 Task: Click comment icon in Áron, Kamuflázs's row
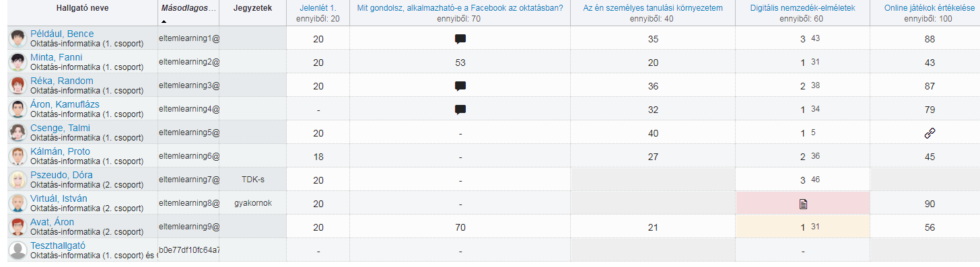pyautogui.click(x=460, y=110)
